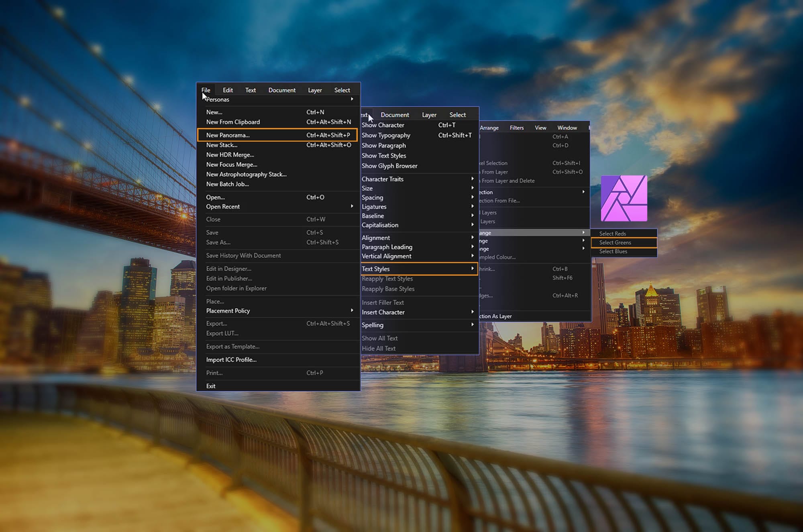803x532 pixels.
Task: Select New Astrophotography Stack
Action: (246, 174)
